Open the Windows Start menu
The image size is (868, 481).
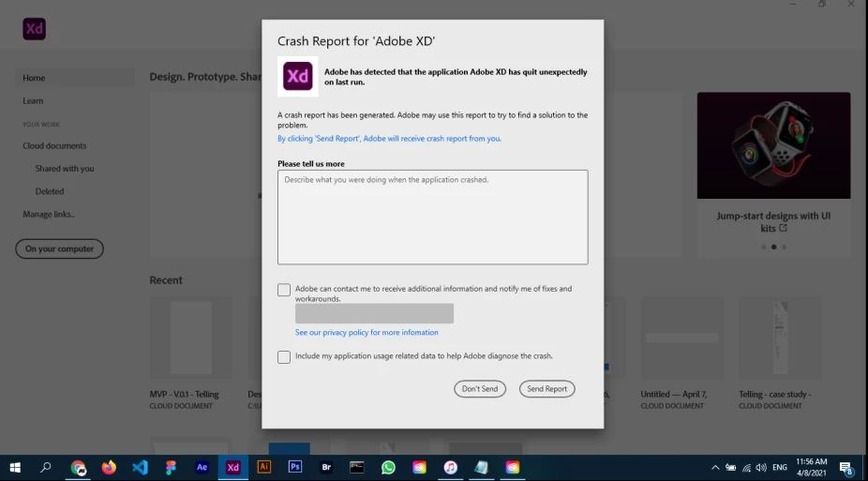15,468
